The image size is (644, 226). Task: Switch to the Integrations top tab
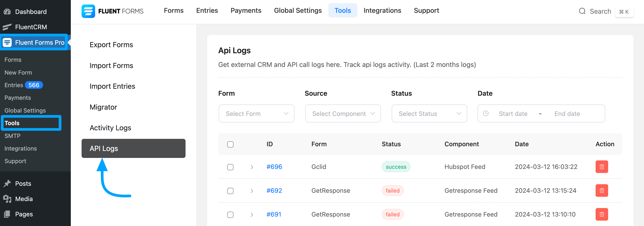point(382,11)
